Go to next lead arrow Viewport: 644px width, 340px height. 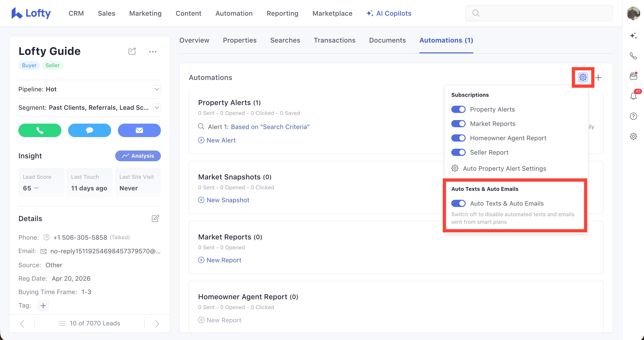[x=157, y=324]
